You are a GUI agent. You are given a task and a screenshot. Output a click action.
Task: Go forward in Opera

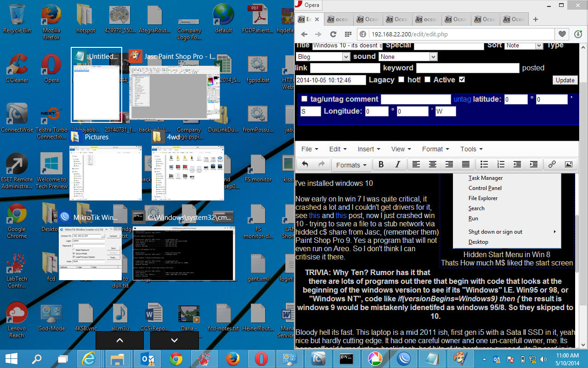(318, 34)
